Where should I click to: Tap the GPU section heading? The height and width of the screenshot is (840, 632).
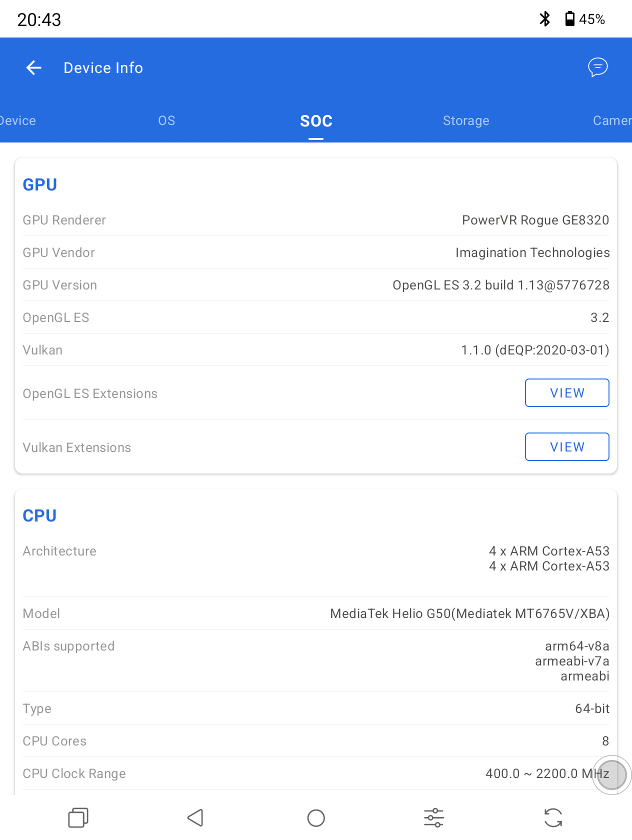(x=40, y=184)
